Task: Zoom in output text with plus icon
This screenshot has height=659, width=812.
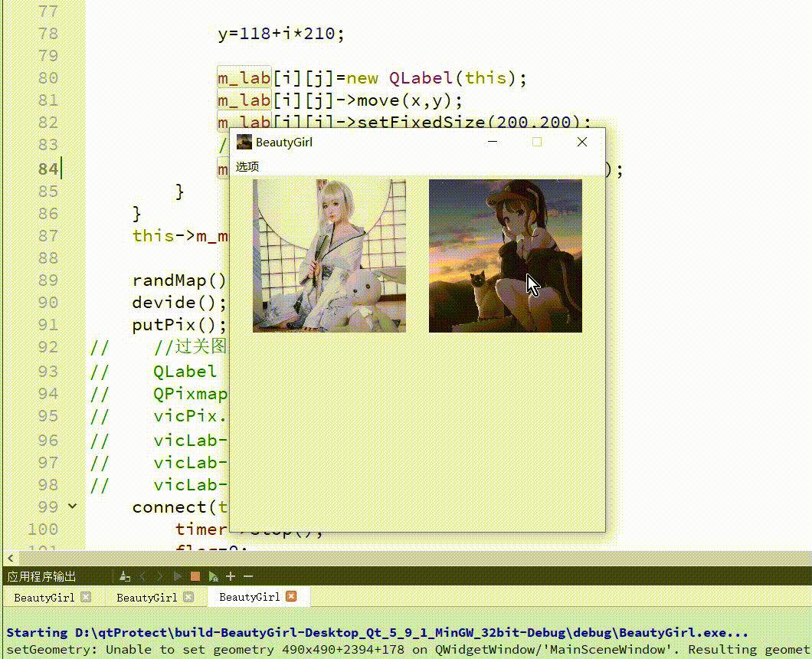Action: tap(231, 576)
